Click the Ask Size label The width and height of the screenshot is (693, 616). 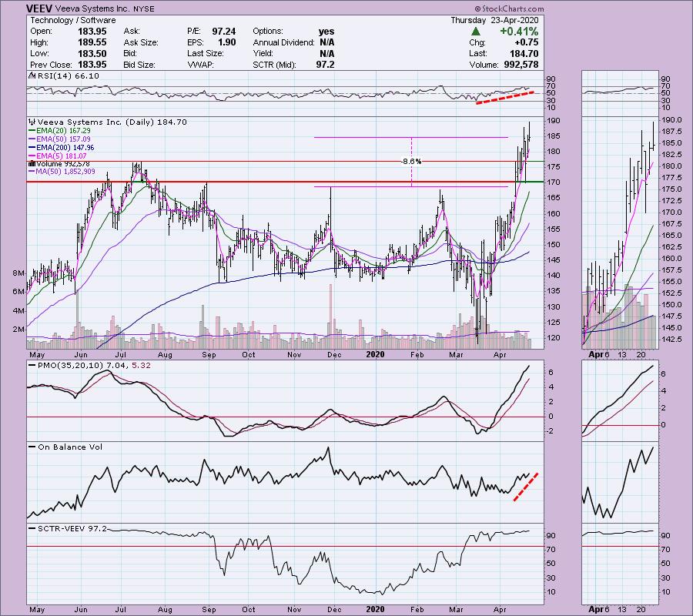click(141, 42)
